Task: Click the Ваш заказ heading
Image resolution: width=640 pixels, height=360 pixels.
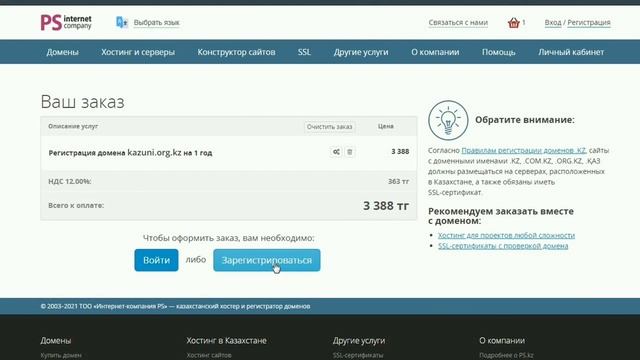Action: tap(82, 102)
